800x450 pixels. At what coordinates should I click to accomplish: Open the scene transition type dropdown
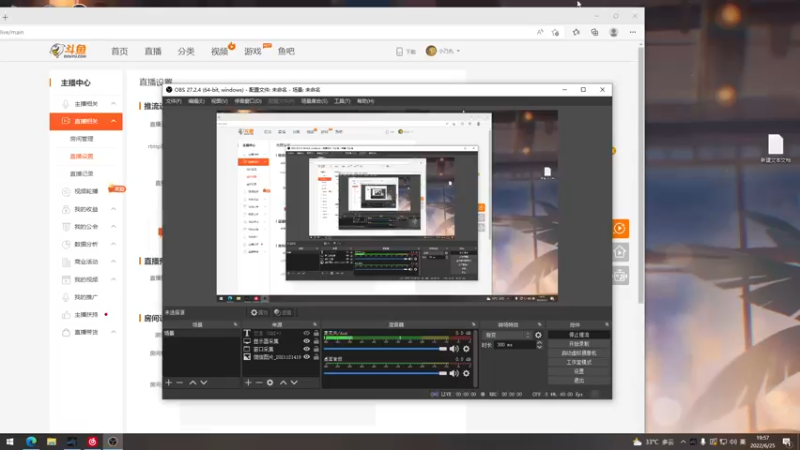(x=507, y=335)
